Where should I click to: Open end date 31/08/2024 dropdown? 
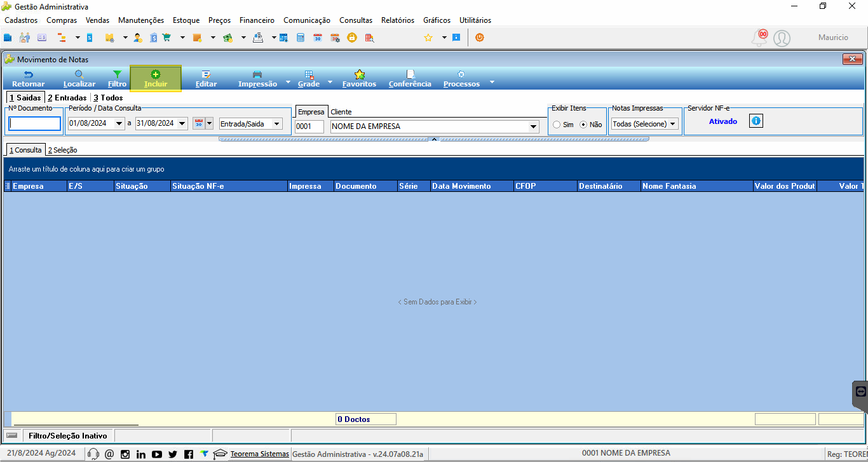tap(182, 124)
